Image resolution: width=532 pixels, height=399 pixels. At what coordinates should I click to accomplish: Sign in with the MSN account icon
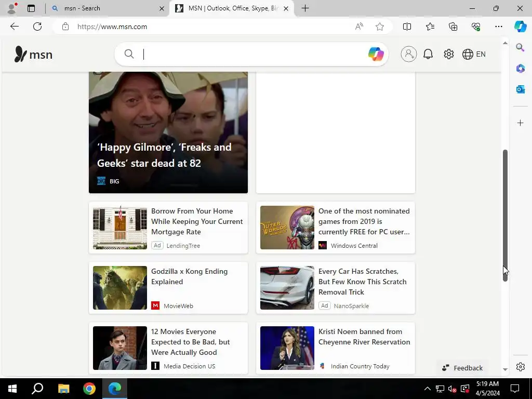pos(408,54)
